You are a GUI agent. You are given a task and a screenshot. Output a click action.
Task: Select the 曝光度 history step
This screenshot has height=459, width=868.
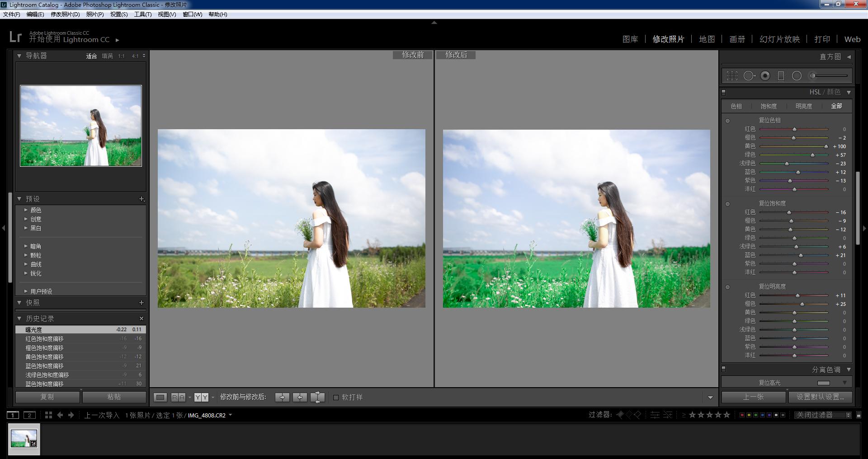(x=81, y=330)
